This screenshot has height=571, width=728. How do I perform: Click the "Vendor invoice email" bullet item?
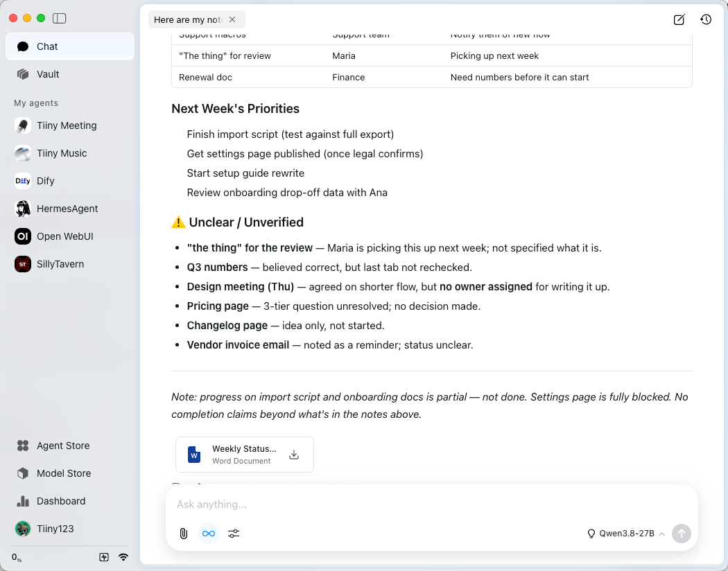click(x=330, y=345)
